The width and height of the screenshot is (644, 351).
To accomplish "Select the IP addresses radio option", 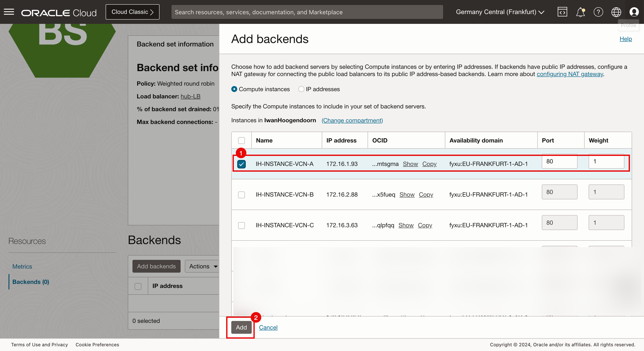I will pos(301,89).
